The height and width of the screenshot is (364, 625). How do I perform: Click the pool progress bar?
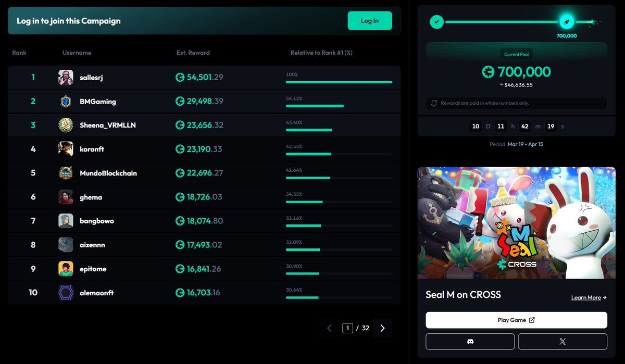coord(501,22)
